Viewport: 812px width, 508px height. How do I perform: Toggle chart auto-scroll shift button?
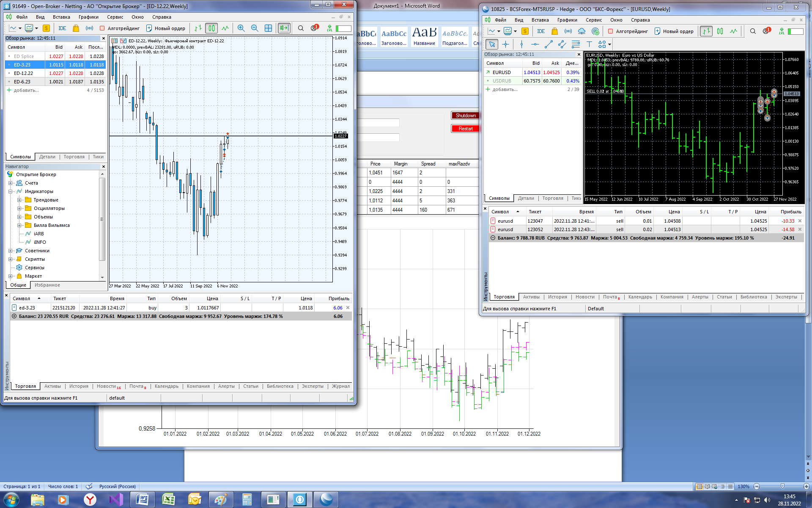[x=284, y=28]
